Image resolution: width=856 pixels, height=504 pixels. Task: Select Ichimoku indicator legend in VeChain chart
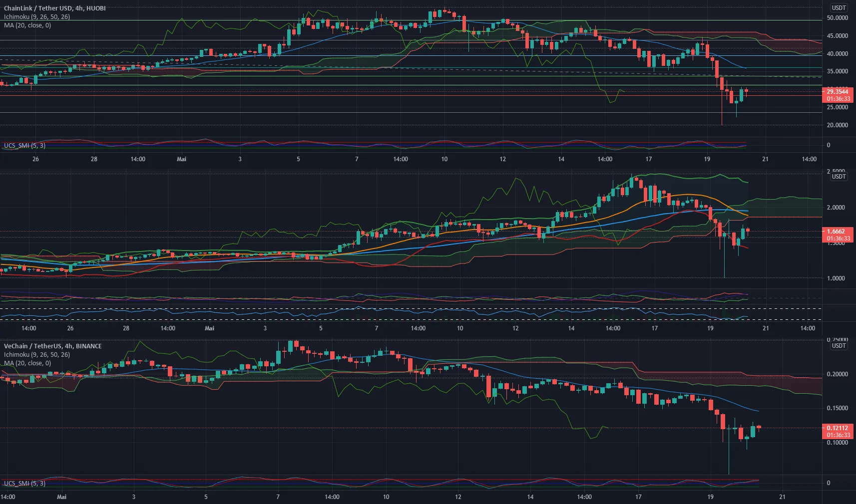pyautogui.click(x=37, y=355)
